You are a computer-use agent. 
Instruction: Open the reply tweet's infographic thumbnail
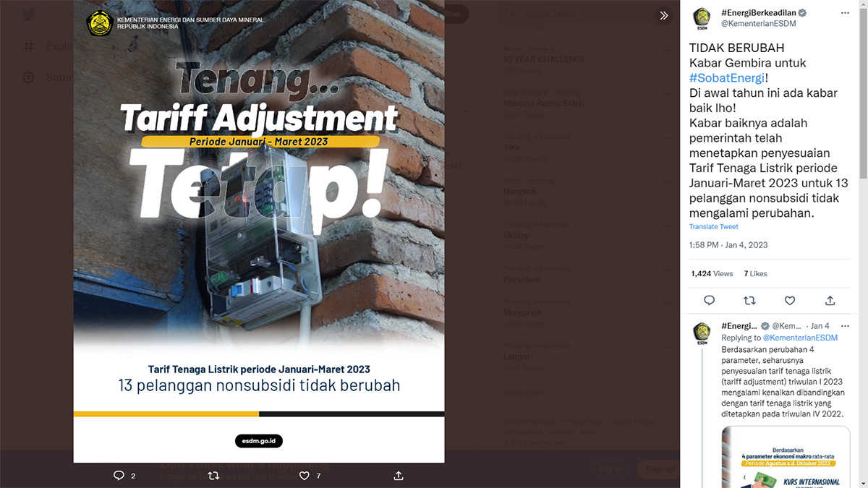[786, 457]
